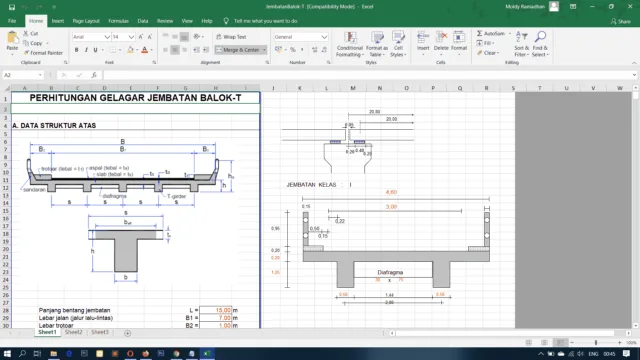Open Sort & Filter
The image size is (640, 360).
pyautogui.click(x=521, y=44)
